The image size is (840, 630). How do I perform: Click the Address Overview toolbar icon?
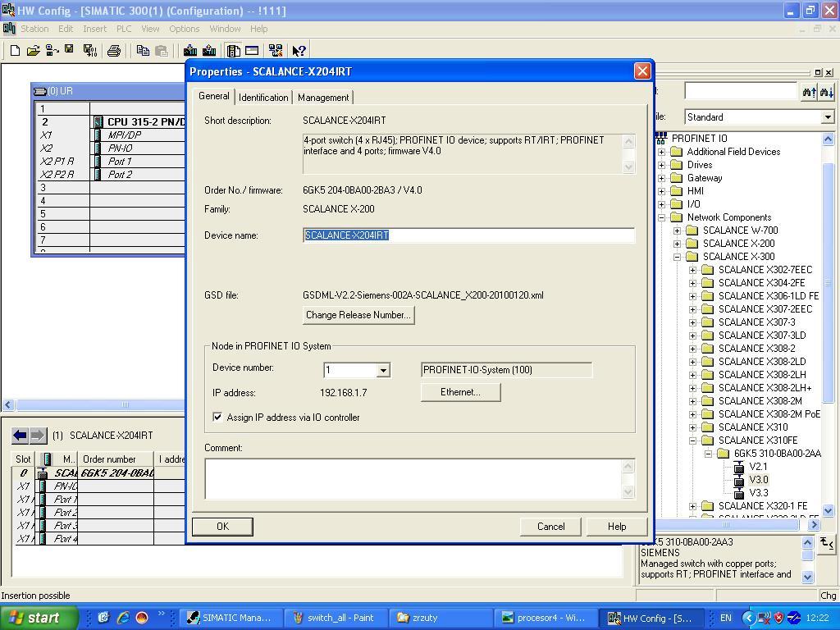coord(252,51)
